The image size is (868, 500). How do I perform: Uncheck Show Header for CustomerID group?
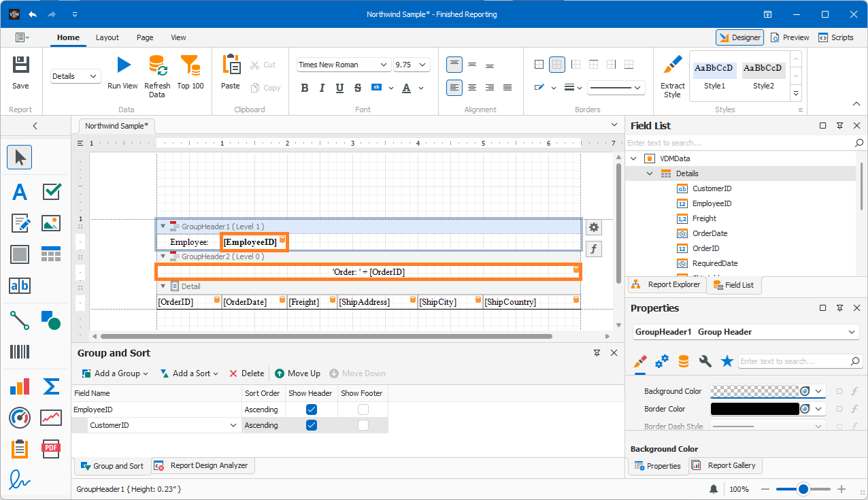pos(311,424)
